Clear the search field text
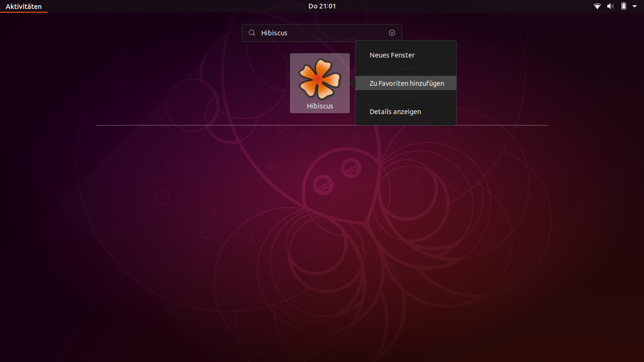The height and width of the screenshot is (362, 644). point(392,33)
